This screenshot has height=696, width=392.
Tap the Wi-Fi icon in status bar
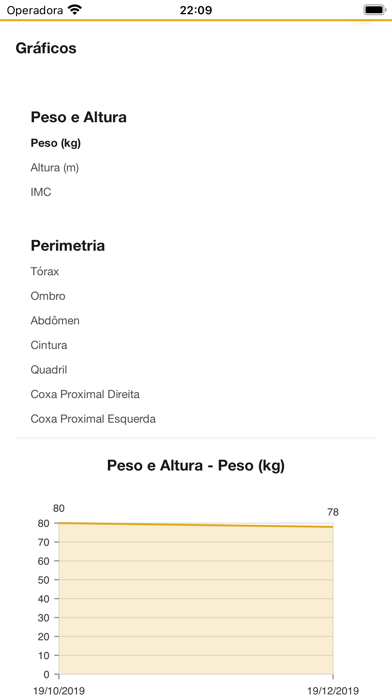pos(76,10)
